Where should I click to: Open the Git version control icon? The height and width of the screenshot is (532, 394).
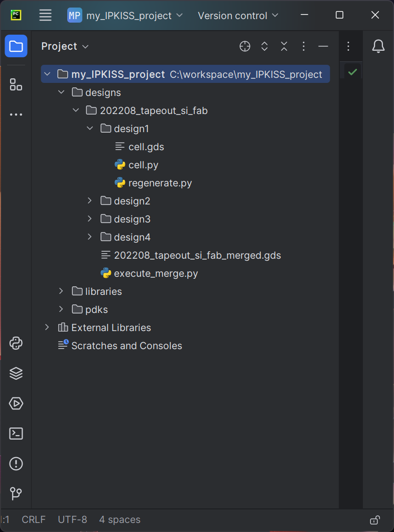pos(16,493)
